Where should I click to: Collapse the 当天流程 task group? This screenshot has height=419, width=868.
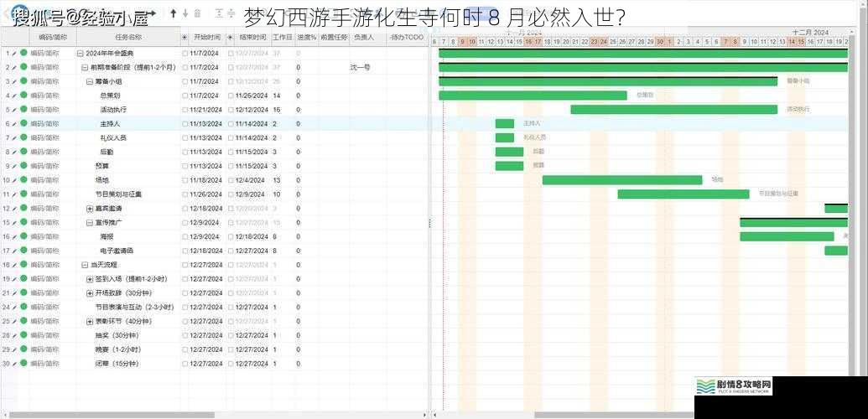click(x=85, y=265)
